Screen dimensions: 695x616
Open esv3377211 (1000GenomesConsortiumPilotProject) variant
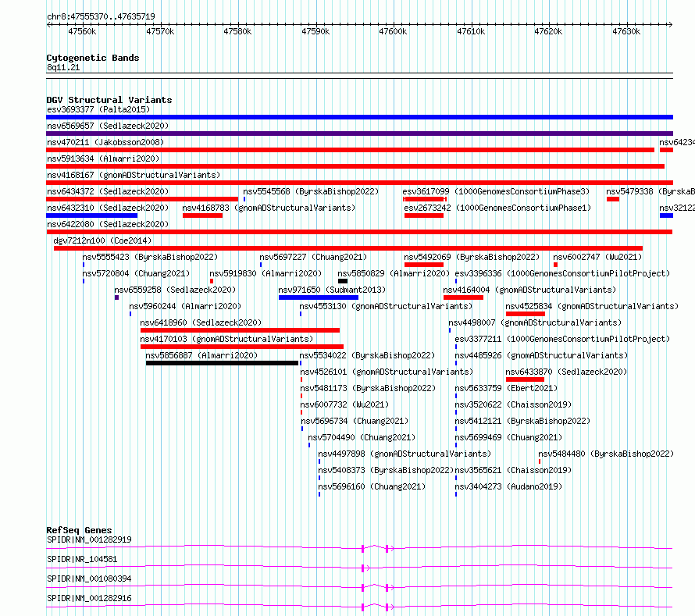[x=562, y=339]
